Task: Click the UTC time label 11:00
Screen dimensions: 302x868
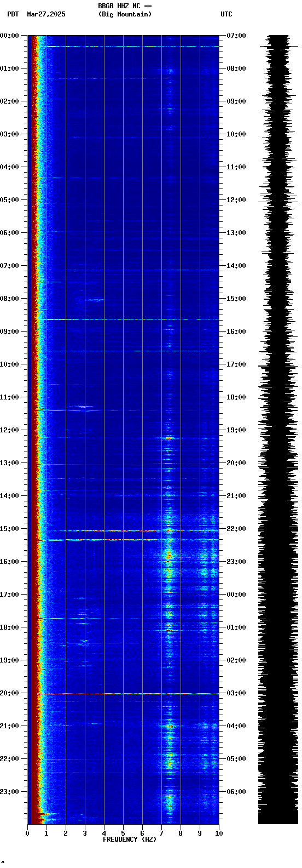Action: (236, 167)
